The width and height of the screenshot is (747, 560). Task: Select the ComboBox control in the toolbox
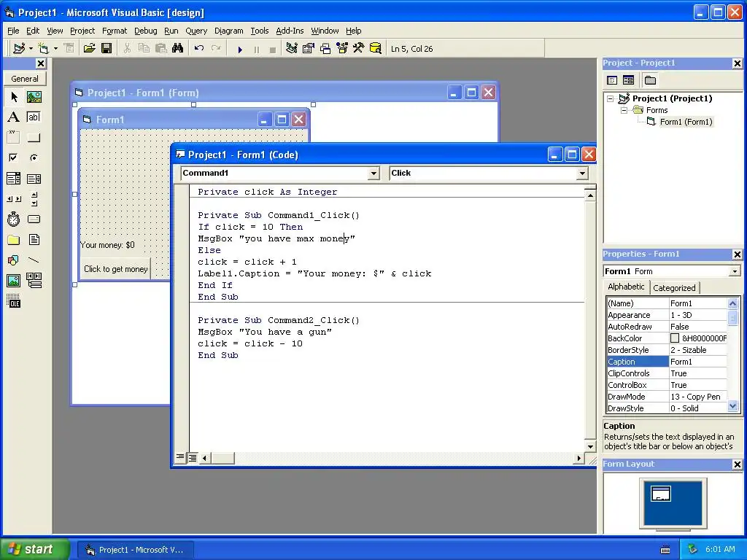coord(14,179)
